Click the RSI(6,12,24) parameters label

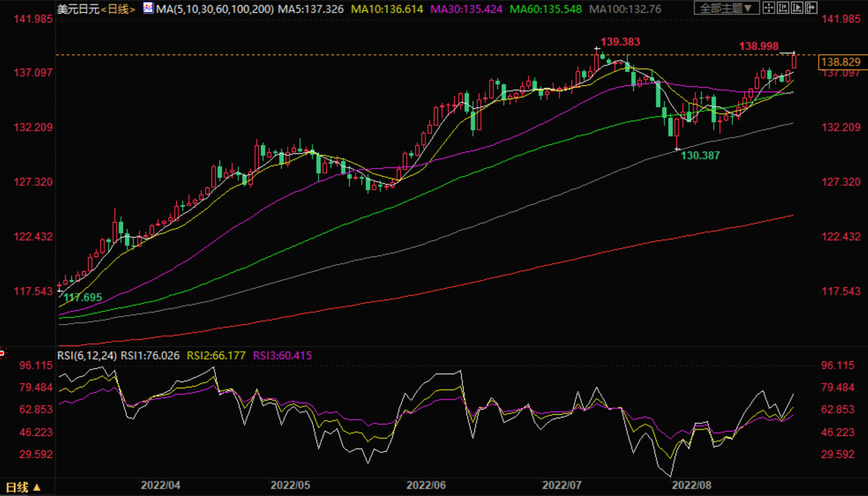point(86,356)
